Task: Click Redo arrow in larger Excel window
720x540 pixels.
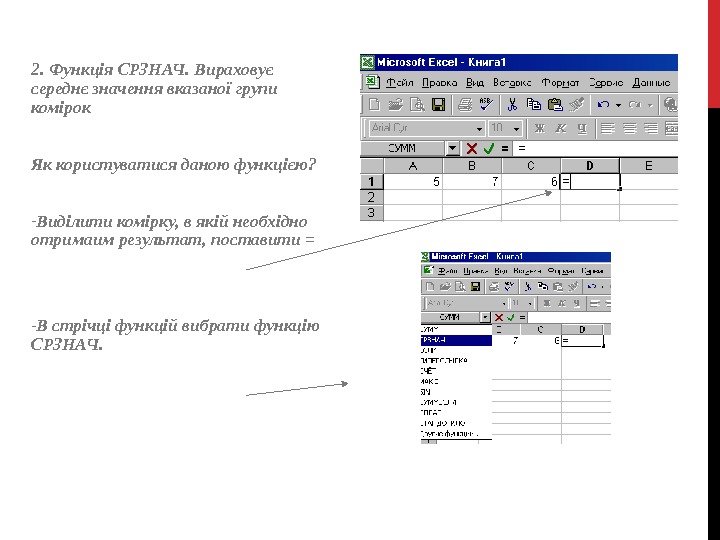Action: (635, 105)
